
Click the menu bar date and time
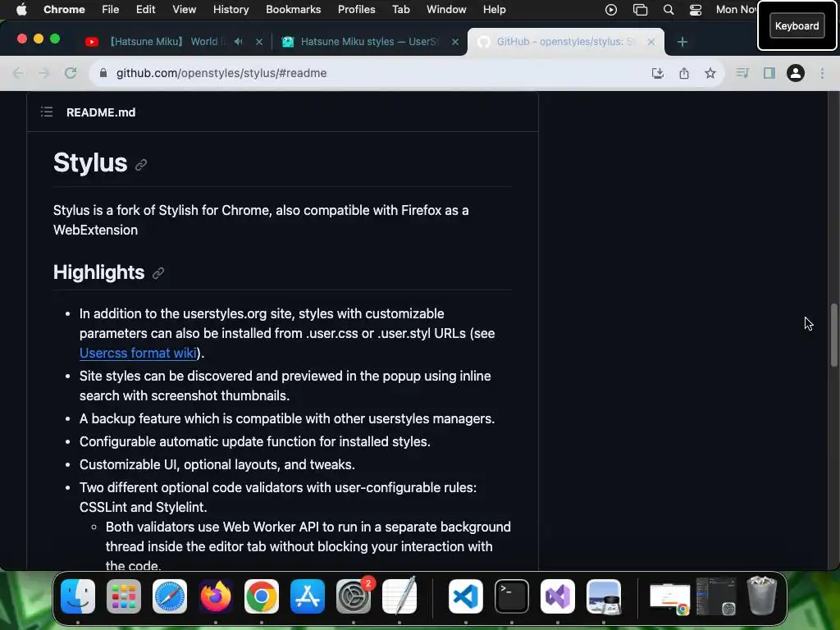point(736,10)
